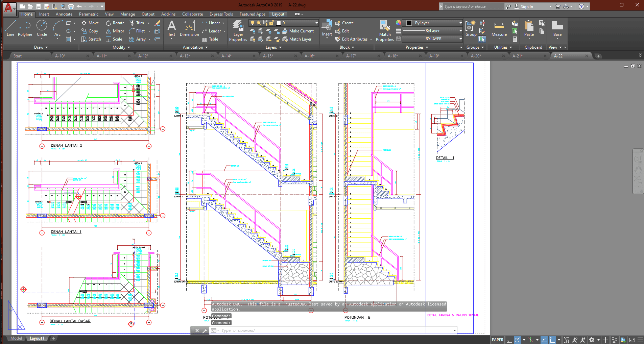The image size is (644, 344).
Task: Select the Hatch tool icon
Action: [x=69, y=39]
